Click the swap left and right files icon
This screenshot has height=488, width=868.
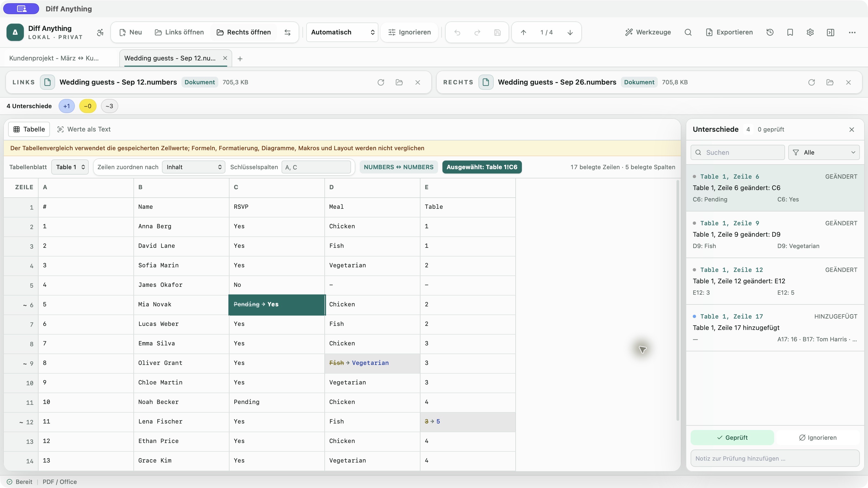pyautogui.click(x=288, y=32)
